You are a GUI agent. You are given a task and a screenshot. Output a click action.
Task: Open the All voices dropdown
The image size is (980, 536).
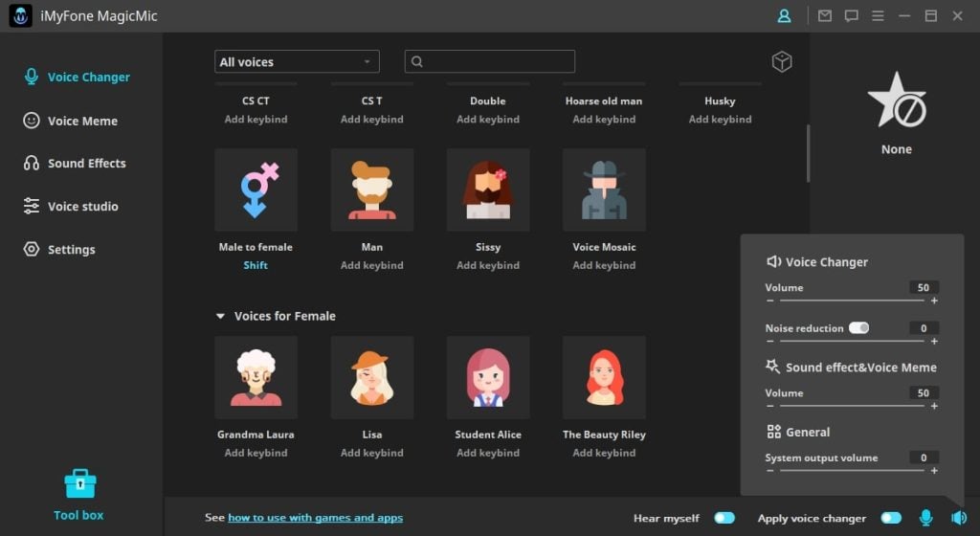pyautogui.click(x=297, y=61)
